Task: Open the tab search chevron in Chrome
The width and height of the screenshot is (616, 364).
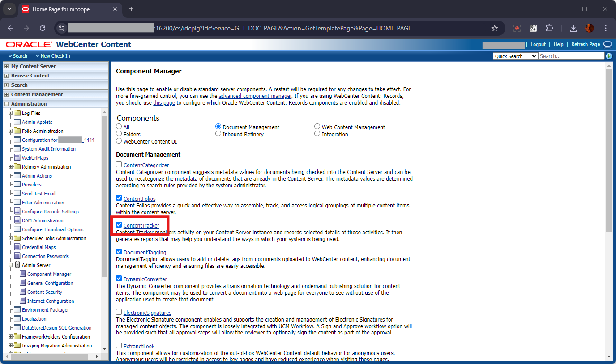Action: click(9, 9)
